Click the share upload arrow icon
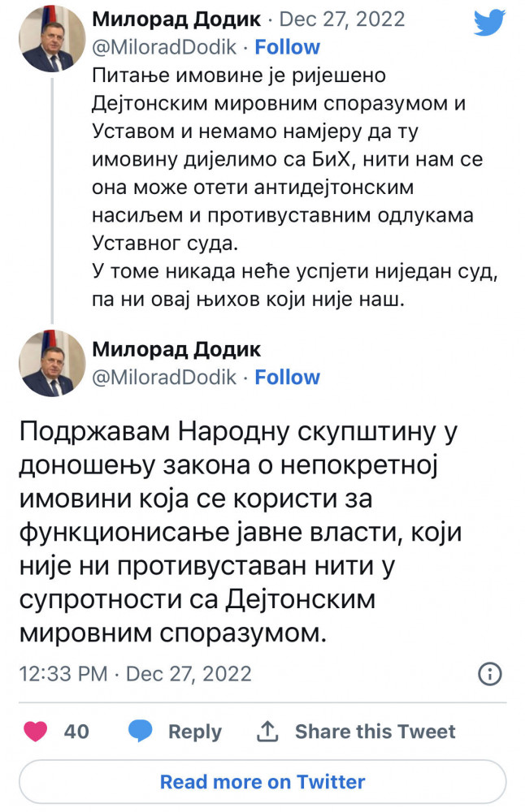Viewport: 525px width, 812px height. (x=267, y=732)
